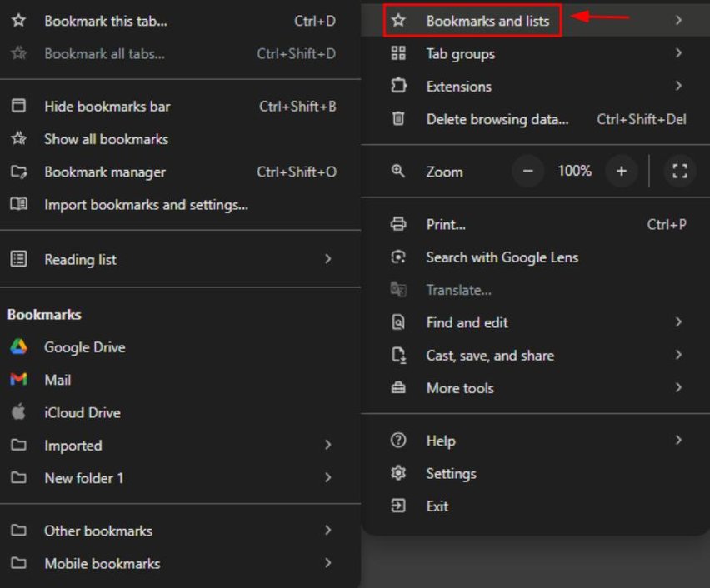Expand Other bookmarks submenu arrow

coord(328,530)
